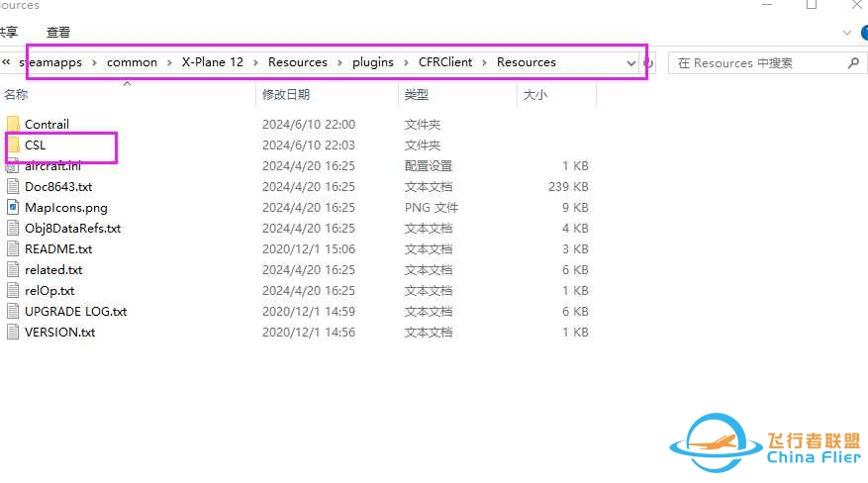Navigate to CFRClient in breadcrumb
This screenshot has width=868, height=483.
pos(445,62)
